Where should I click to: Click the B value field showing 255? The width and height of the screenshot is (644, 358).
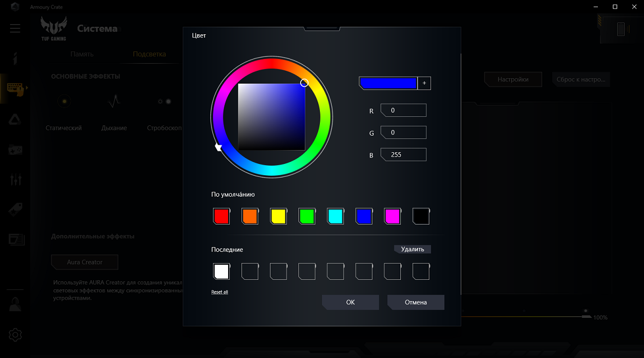coord(404,154)
